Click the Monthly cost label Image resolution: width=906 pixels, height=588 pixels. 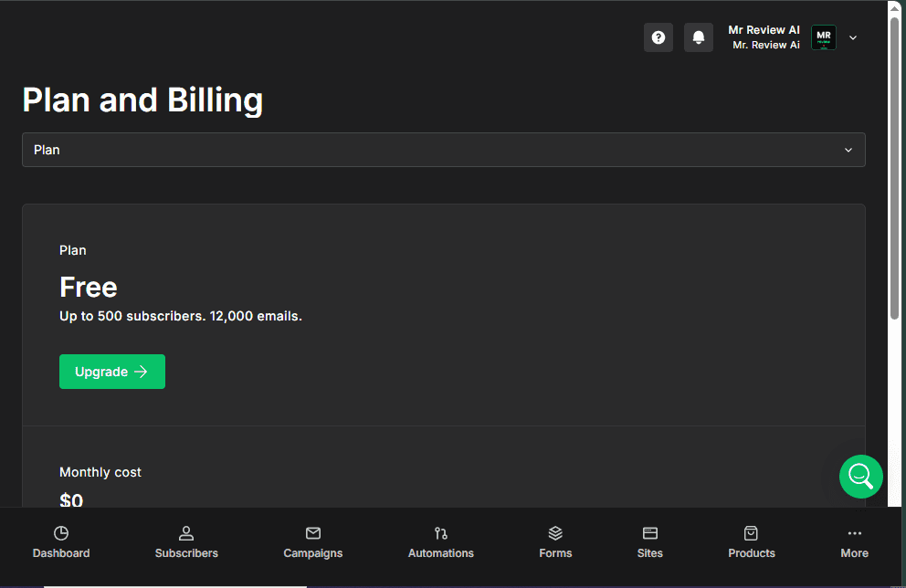pyautogui.click(x=100, y=472)
